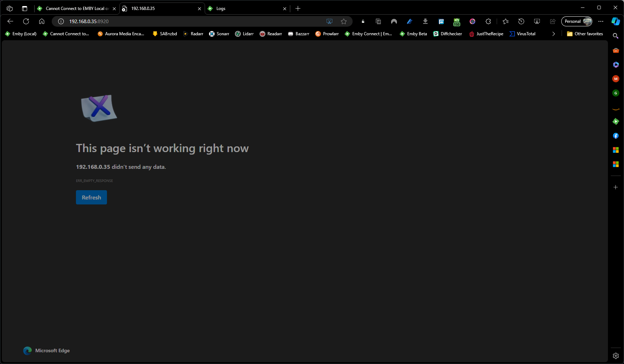Open browser History icon

[x=521, y=21]
